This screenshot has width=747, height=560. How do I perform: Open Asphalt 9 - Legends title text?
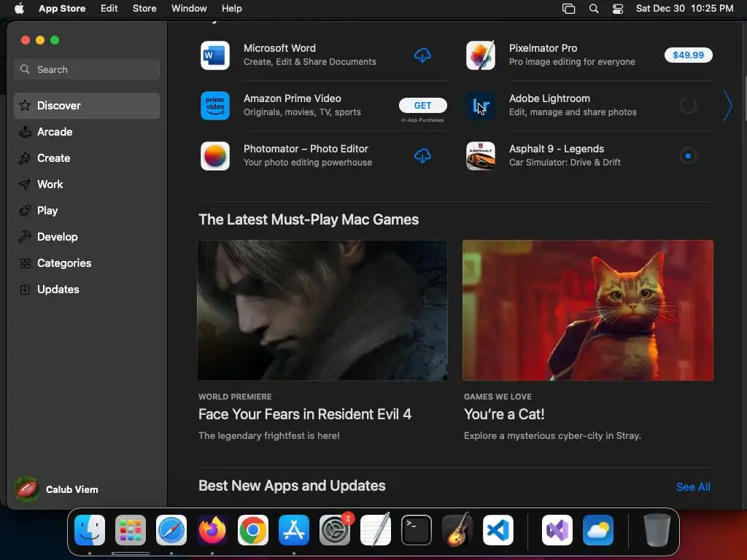(557, 149)
